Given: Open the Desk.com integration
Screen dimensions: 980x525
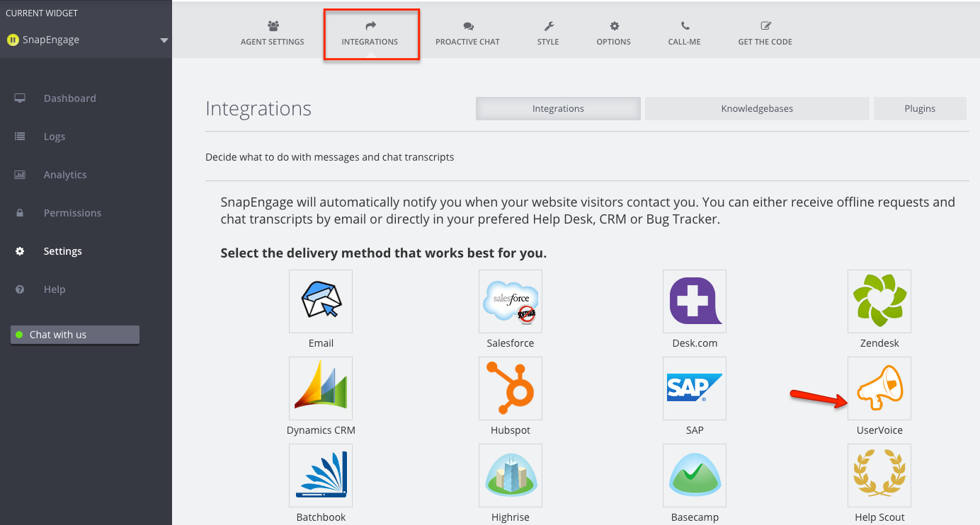Looking at the screenshot, I should tap(695, 301).
